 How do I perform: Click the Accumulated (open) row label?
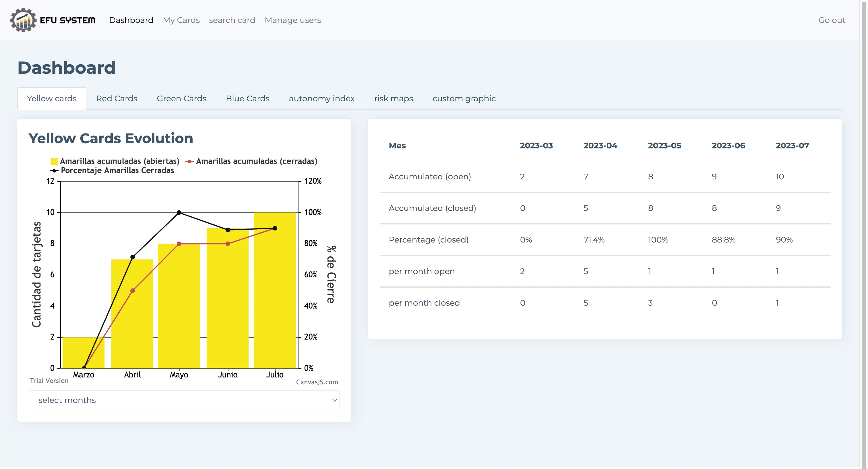pyautogui.click(x=430, y=177)
